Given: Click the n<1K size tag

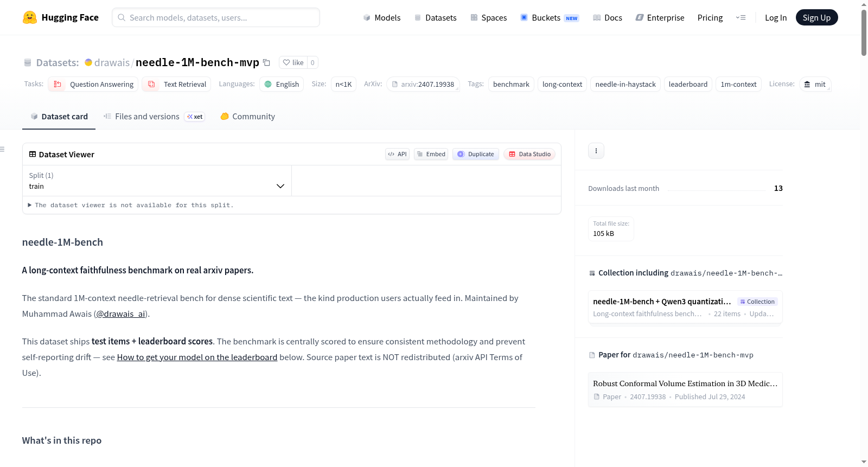Looking at the screenshot, I should [x=343, y=84].
